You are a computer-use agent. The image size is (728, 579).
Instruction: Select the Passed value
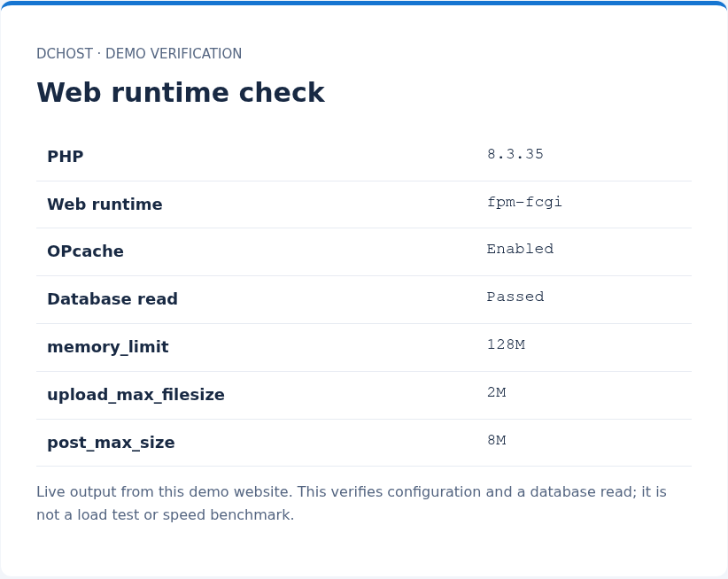point(515,297)
